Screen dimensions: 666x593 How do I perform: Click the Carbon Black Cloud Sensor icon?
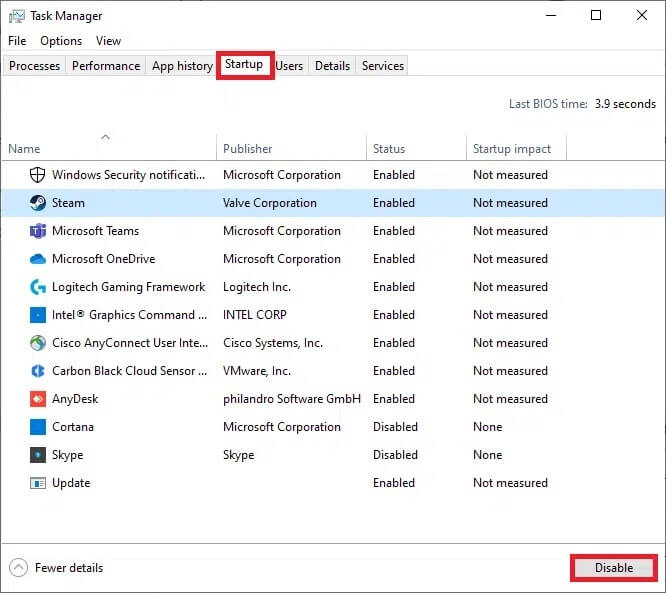point(38,371)
